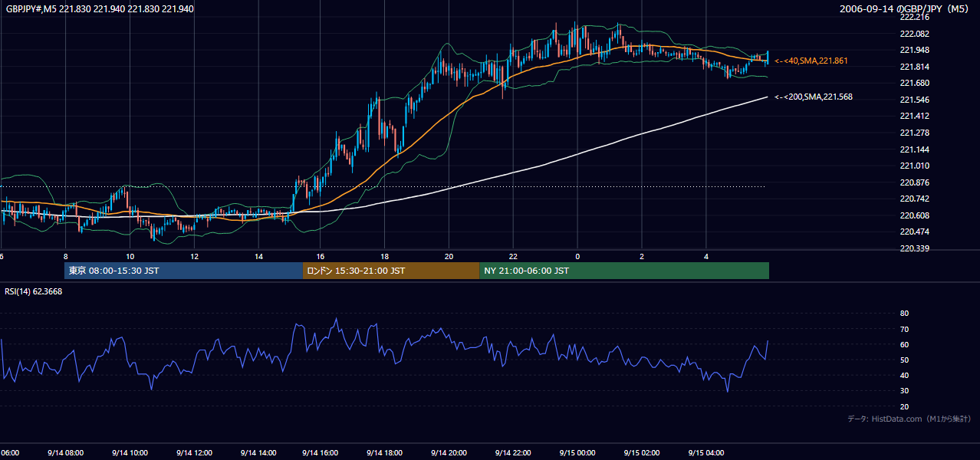Click the 9/14 14:00 date label

[258, 452]
